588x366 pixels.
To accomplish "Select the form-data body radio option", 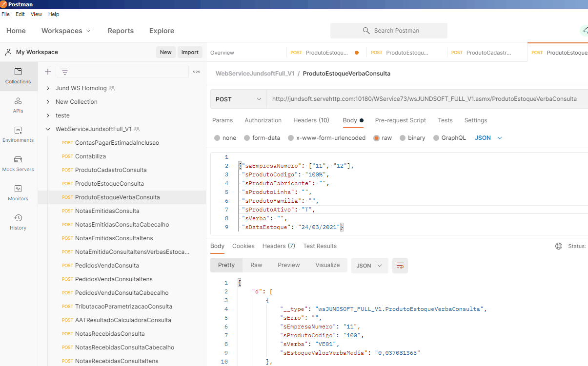I will (247, 138).
